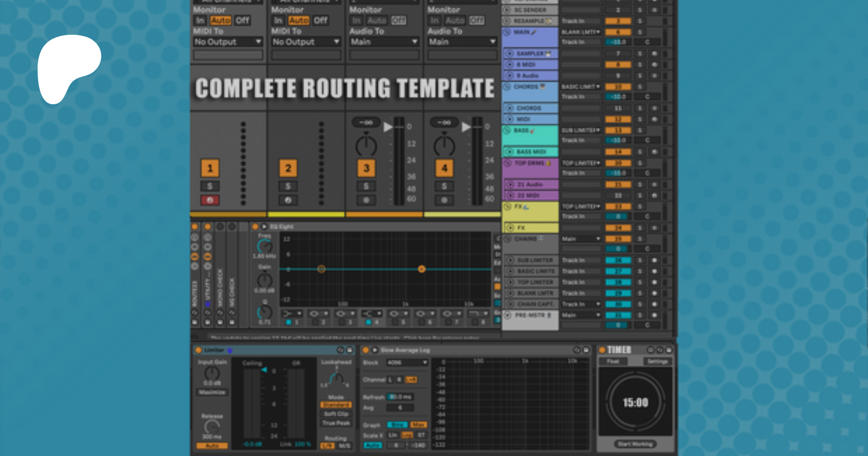Viewport: 868px width, 456px height.
Task: Open track 3 Audio To Main dropdown
Action: [384, 42]
